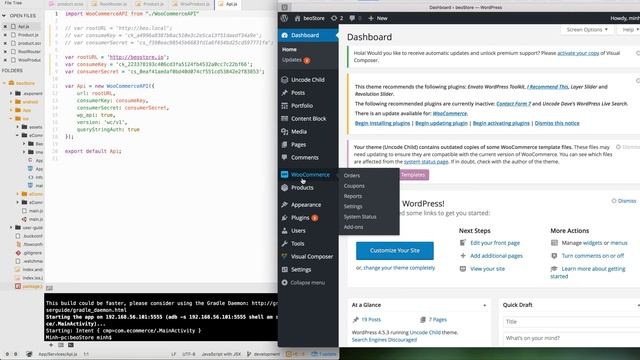The width and height of the screenshot is (640, 360).
Task: Click the Portfolio icon in WordPress sidebar
Action: (284, 106)
